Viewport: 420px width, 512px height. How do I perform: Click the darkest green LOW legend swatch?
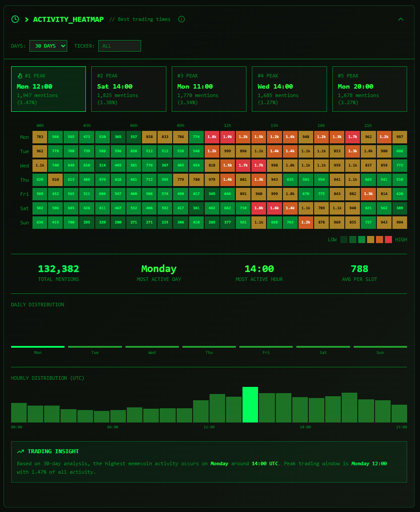point(344,240)
